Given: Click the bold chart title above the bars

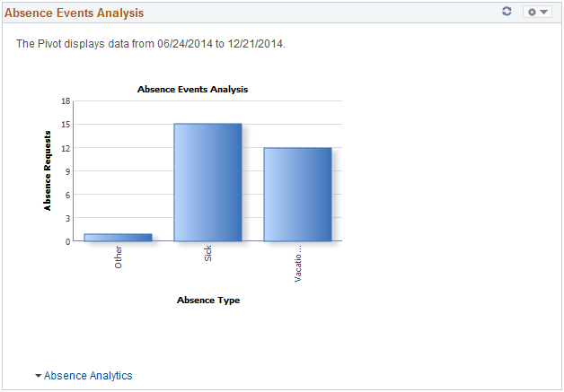Looking at the screenshot, I should [x=192, y=89].
